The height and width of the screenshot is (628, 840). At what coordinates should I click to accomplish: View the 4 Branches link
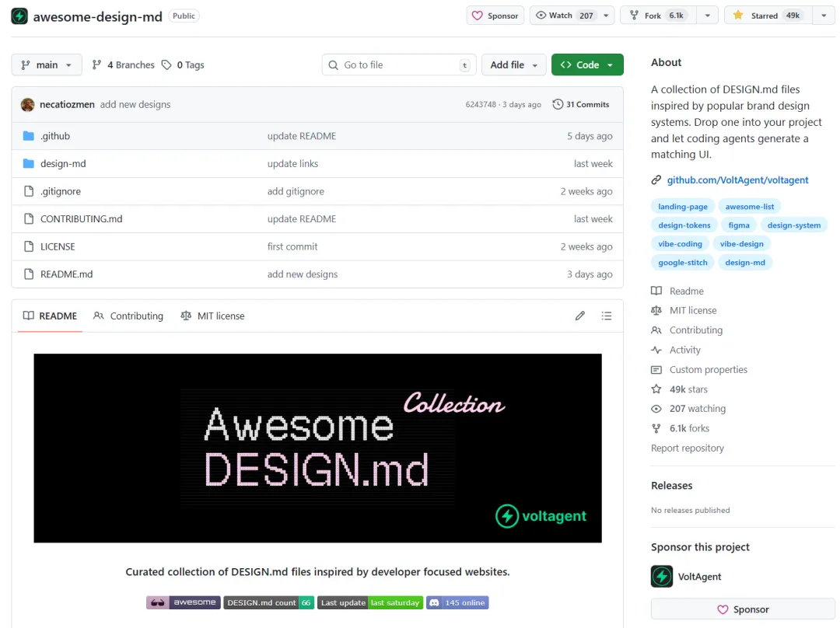pos(123,65)
